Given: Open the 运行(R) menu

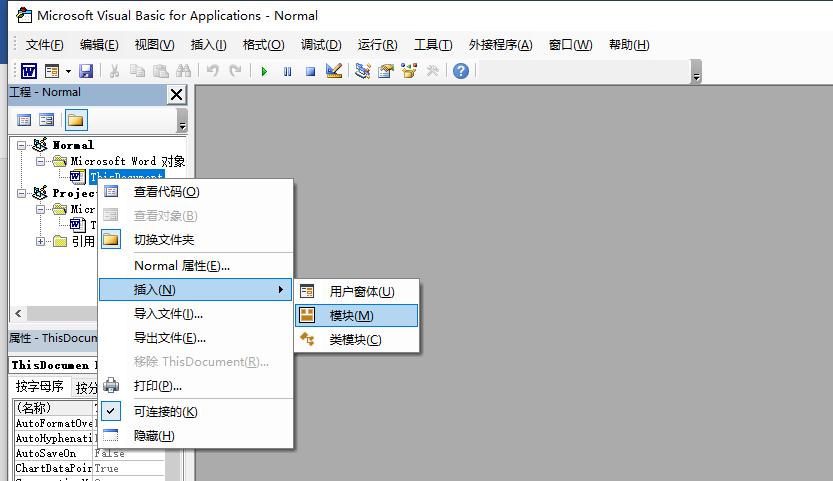Looking at the screenshot, I should (x=377, y=45).
